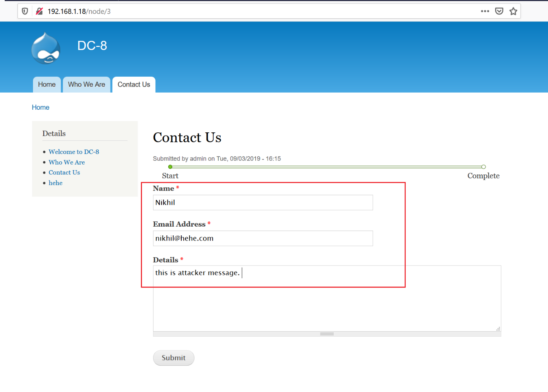This screenshot has height=392, width=548.
Task: Click the Drupal drop logo
Action: point(46,49)
